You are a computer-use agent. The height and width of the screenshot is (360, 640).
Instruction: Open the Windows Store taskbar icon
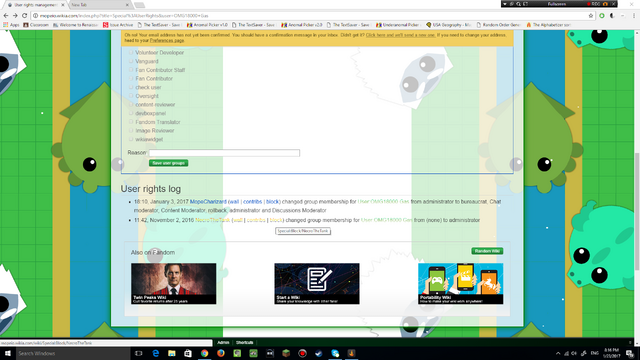[x=188, y=353]
